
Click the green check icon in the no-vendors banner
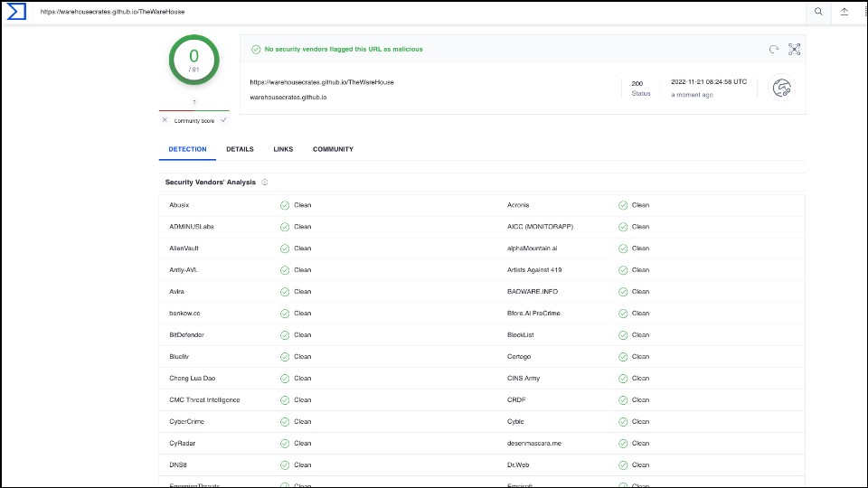(x=256, y=49)
